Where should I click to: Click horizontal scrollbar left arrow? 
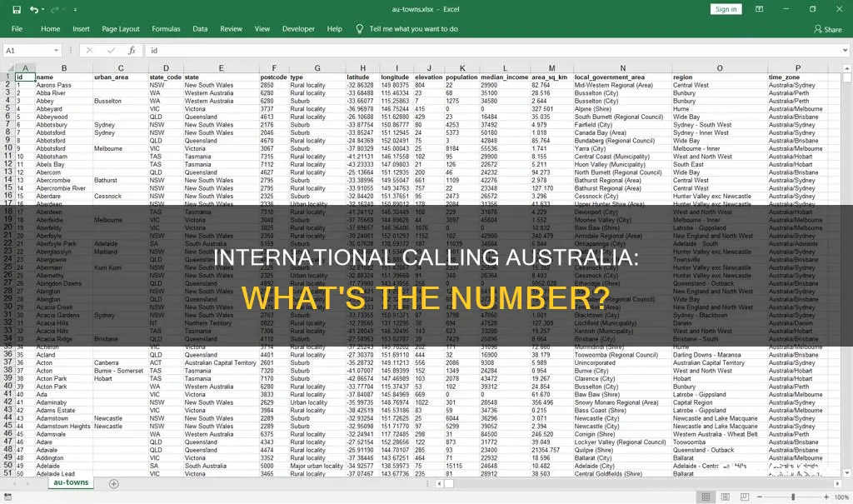click(x=439, y=483)
